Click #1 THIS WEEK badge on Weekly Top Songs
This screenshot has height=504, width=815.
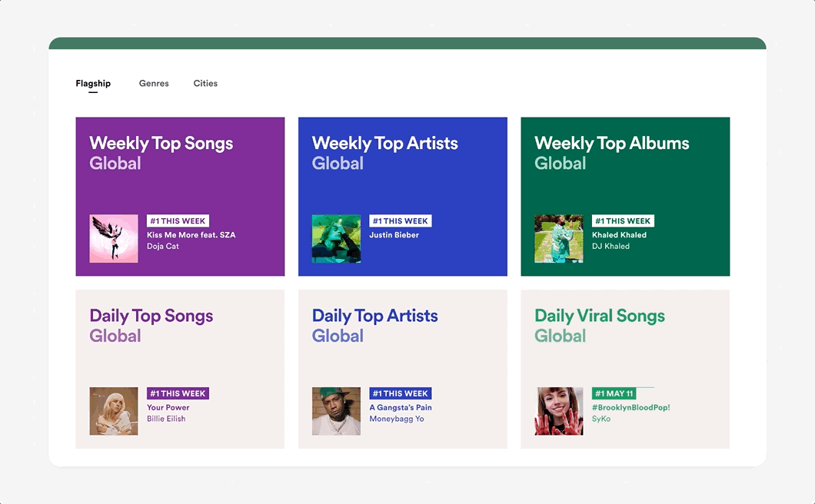[x=178, y=220]
